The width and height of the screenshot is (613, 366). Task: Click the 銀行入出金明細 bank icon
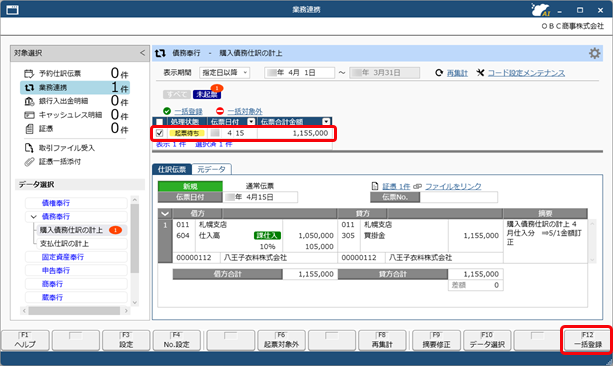pyautogui.click(x=29, y=101)
